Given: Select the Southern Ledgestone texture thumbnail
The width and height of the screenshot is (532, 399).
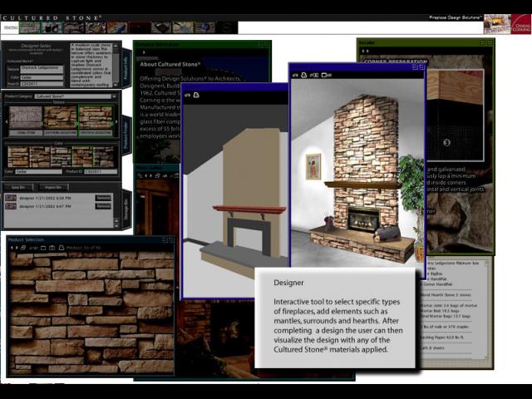Looking at the screenshot, I should click(x=60, y=117).
